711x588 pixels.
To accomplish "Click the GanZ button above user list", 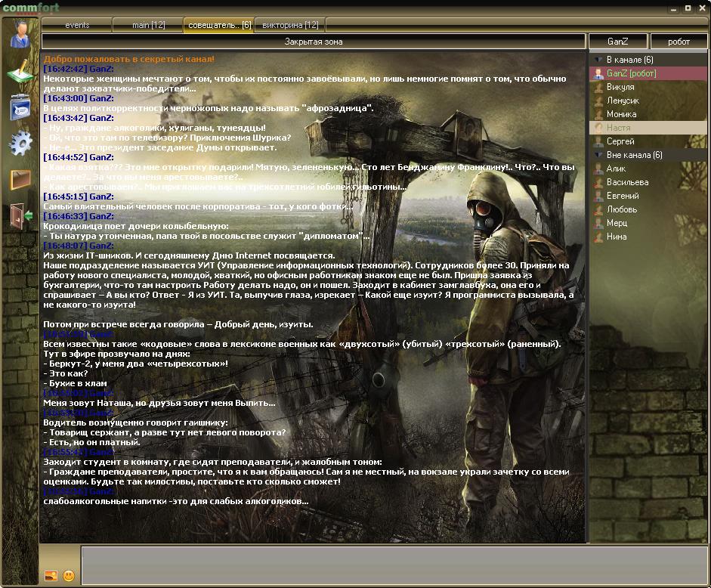I will click(617, 42).
